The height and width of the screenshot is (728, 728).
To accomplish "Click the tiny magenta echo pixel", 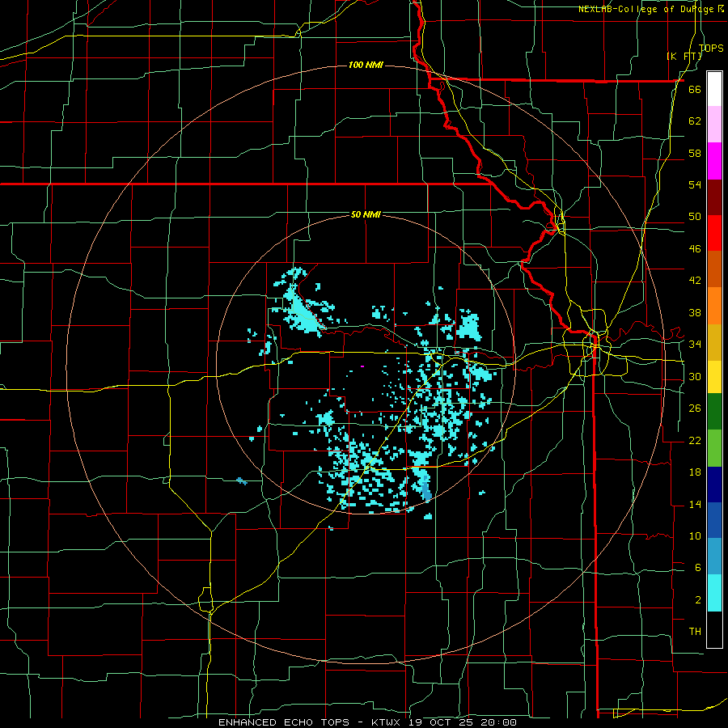I will tap(362, 366).
